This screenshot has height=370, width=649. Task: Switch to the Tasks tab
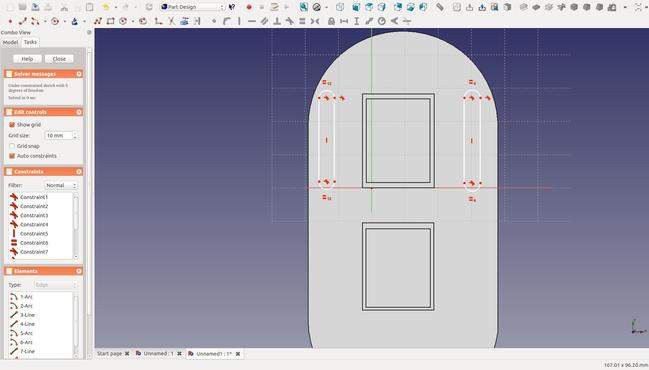click(30, 42)
